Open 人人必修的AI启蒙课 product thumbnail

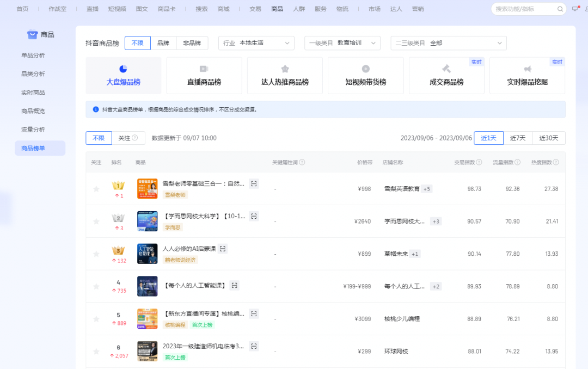click(x=148, y=254)
